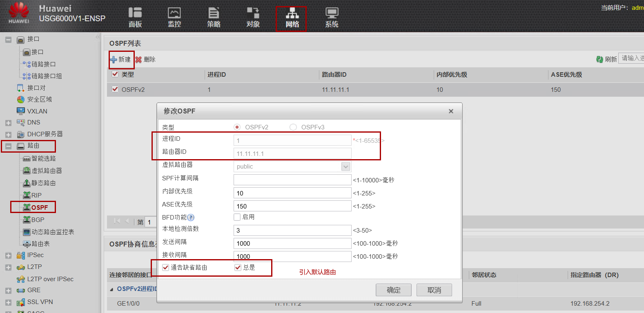Uncheck the 通告缺省路由 checkbox
Screen dimensions: 644x313
166,268
